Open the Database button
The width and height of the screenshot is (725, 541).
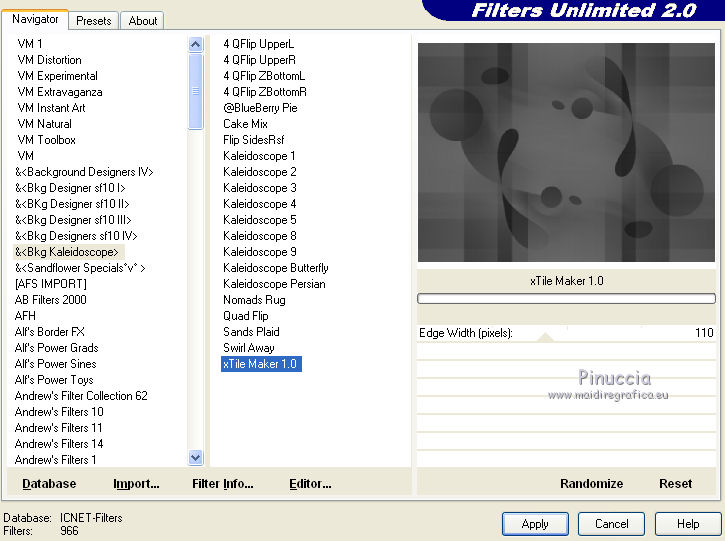pos(49,484)
